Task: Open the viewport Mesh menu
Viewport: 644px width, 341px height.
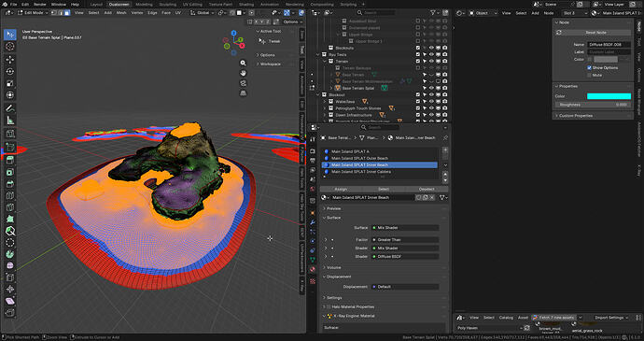Action: 121,13
